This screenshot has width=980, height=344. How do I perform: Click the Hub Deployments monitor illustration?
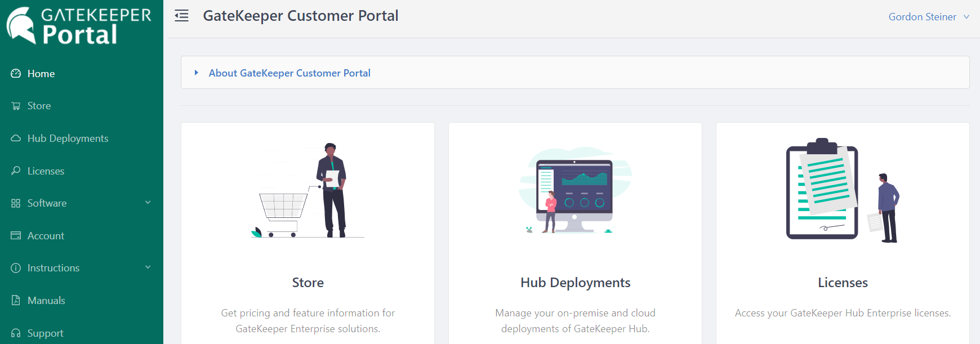(x=574, y=191)
